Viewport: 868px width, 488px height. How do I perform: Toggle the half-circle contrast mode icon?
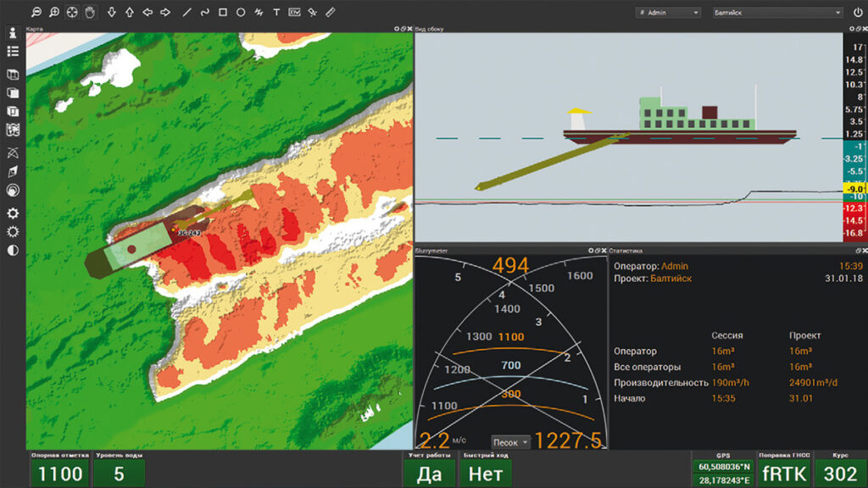(13, 251)
